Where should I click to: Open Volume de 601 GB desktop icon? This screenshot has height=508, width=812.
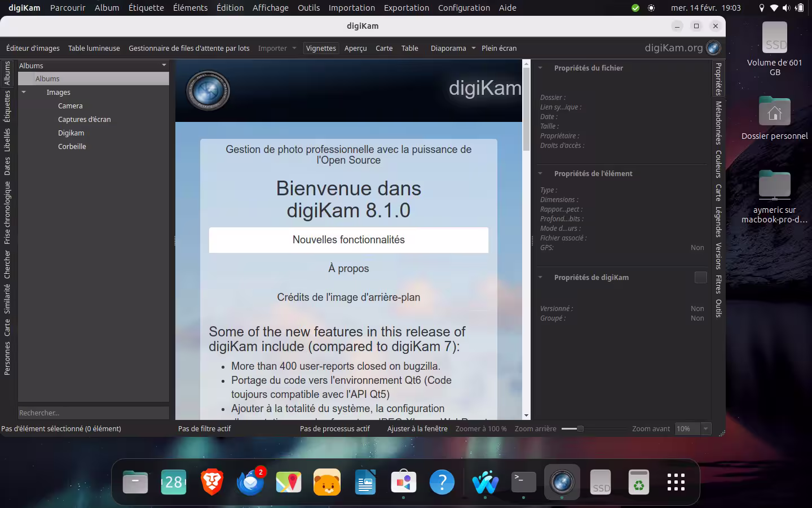pos(775,49)
